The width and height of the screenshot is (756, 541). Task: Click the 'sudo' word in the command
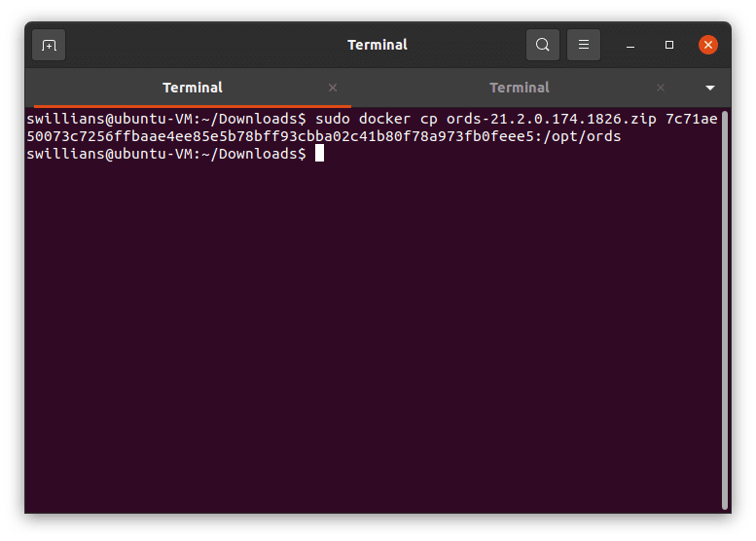pos(333,119)
